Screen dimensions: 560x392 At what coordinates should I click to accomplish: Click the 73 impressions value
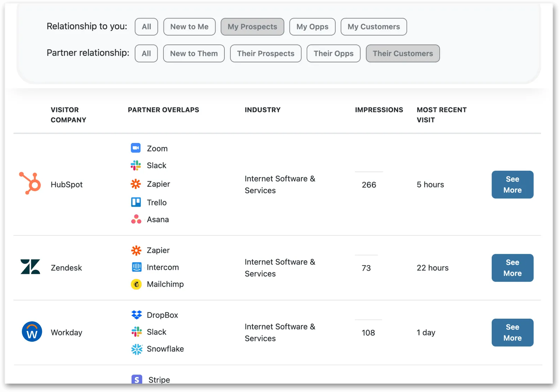(366, 268)
